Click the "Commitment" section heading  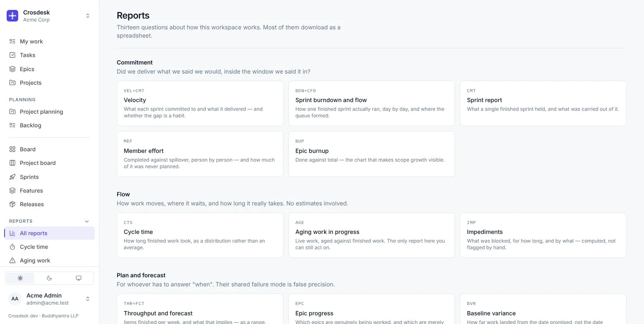tap(135, 62)
